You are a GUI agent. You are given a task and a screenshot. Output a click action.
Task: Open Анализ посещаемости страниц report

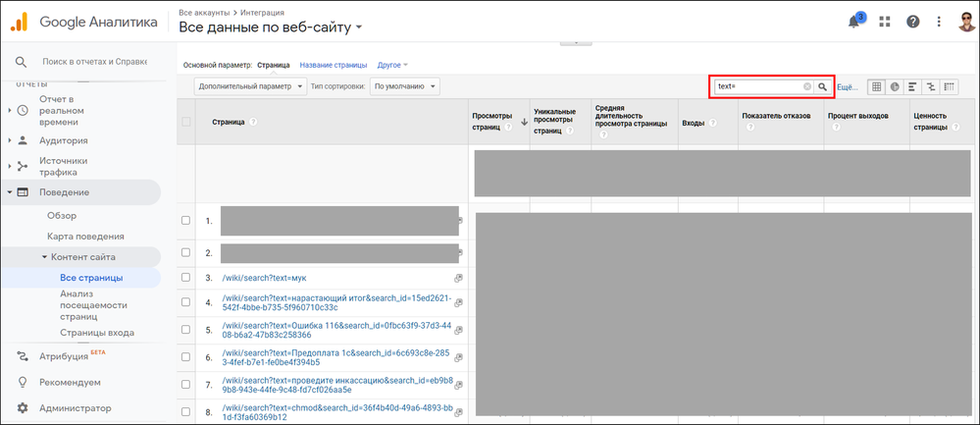click(94, 305)
